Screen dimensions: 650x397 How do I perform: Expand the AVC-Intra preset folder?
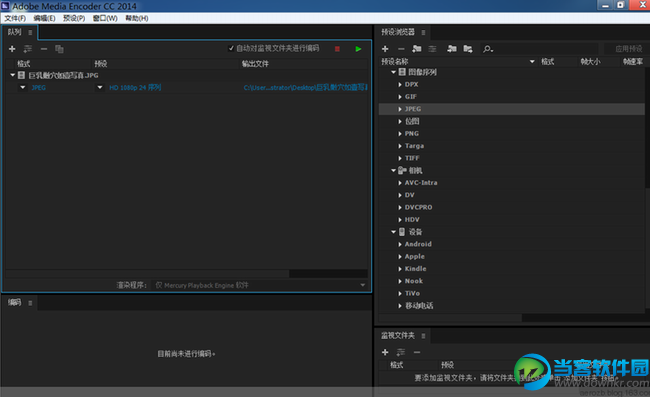(400, 183)
